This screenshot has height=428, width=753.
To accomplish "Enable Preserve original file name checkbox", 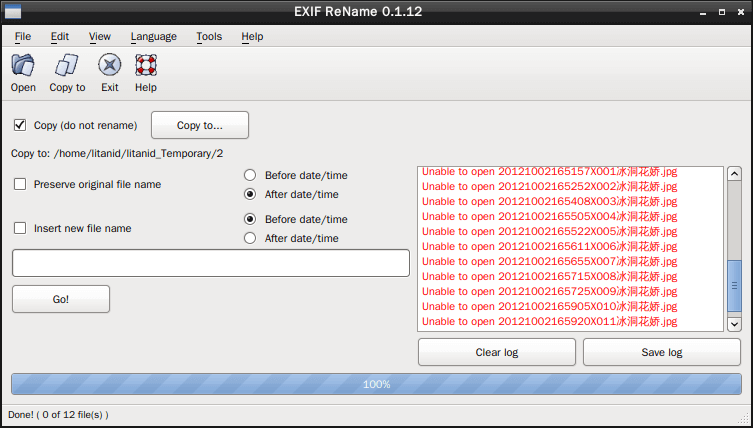I will pos(20,184).
